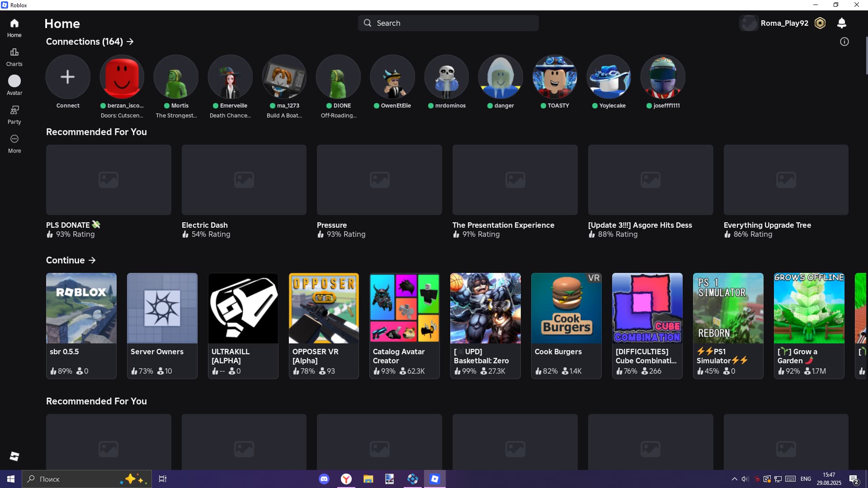Expand the Continue section arrow
Screen dimensions: 868x488
[92, 260]
